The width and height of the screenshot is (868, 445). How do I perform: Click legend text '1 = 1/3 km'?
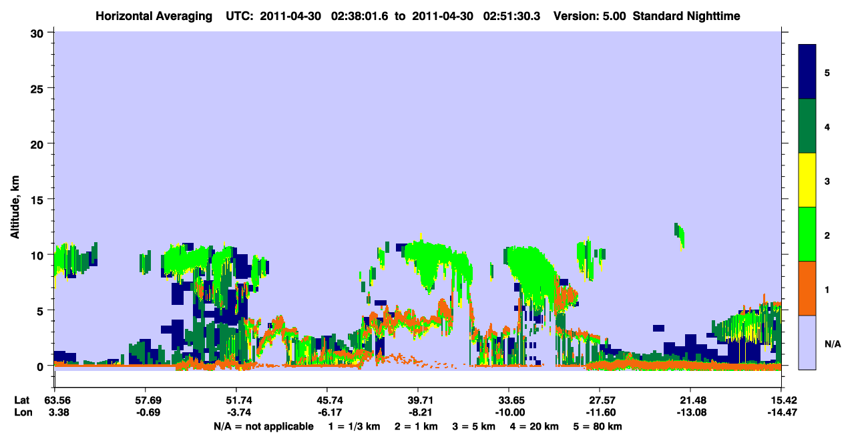coord(356,426)
